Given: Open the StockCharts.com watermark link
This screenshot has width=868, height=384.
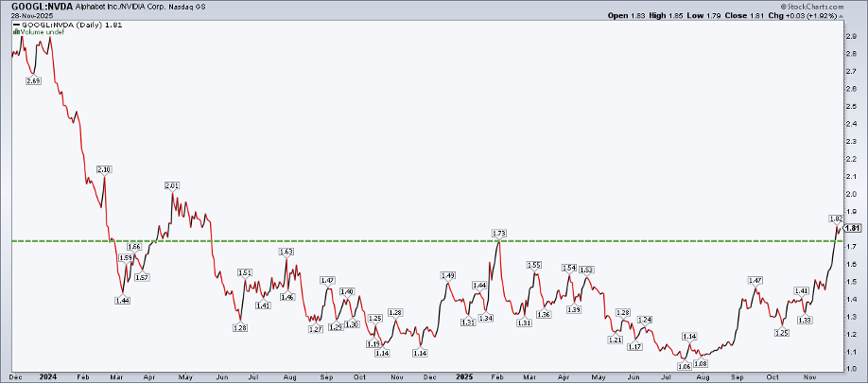Looking at the screenshot, I should (x=826, y=6).
